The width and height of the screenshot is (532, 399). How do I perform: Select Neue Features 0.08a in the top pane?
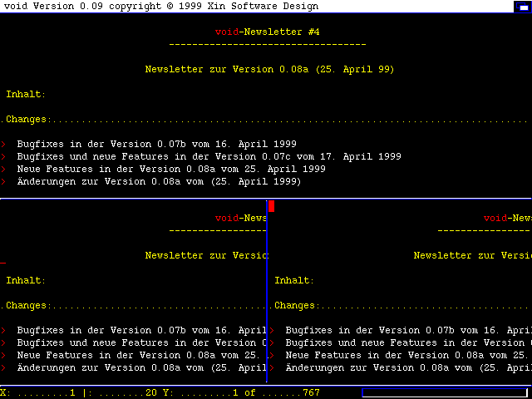coord(170,169)
